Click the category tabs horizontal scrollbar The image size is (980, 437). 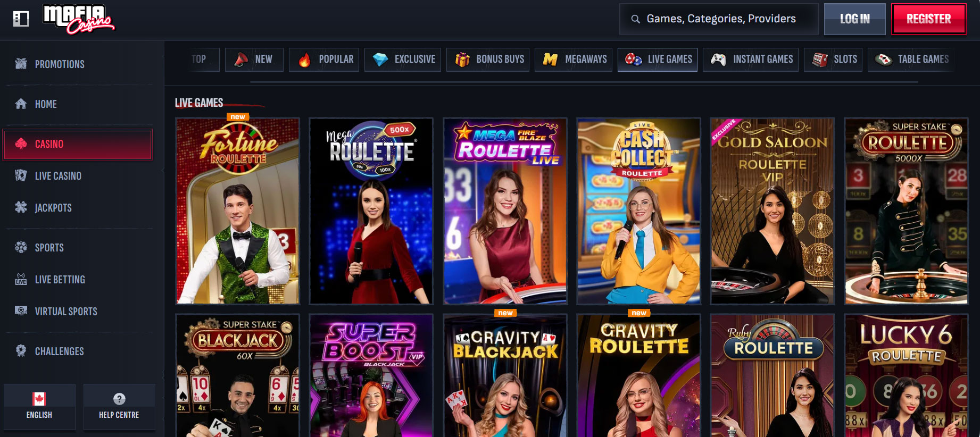pos(584,82)
